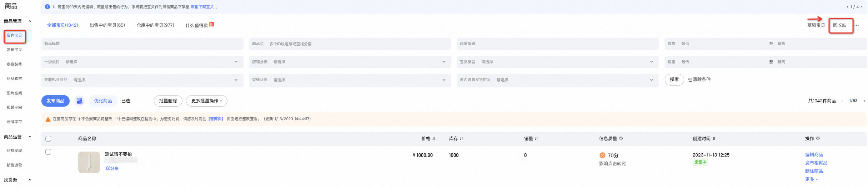Collapse the 商品管理 sidebar section

(x=30, y=21)
